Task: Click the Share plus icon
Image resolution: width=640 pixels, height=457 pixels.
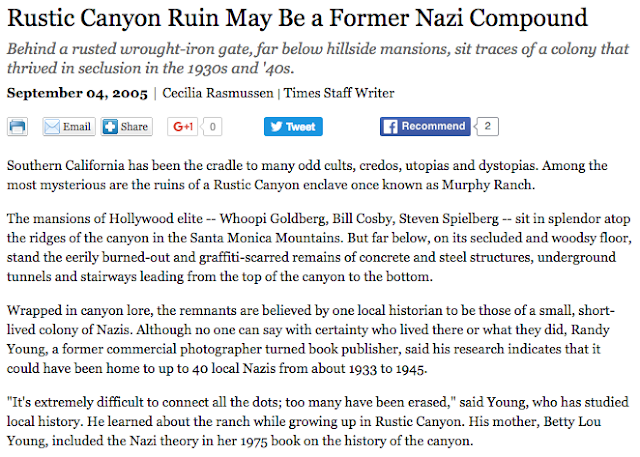Action: pos(111,127)
